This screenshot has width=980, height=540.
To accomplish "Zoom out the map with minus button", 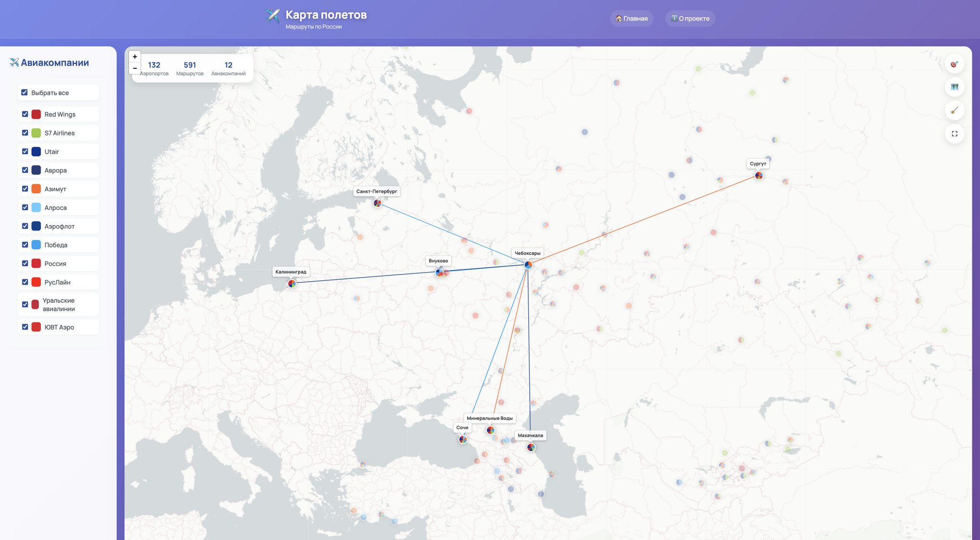I will click(x=135, y=68).
